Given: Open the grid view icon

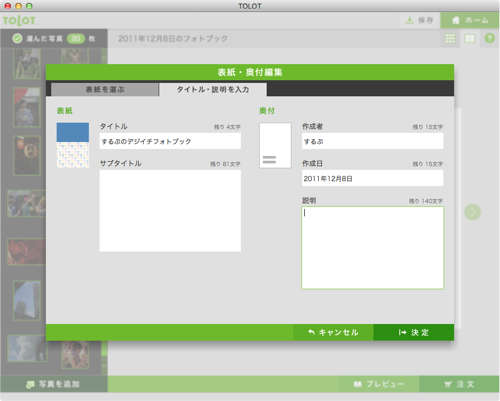Looking at the screenshot, I should [x=450, y=38].
